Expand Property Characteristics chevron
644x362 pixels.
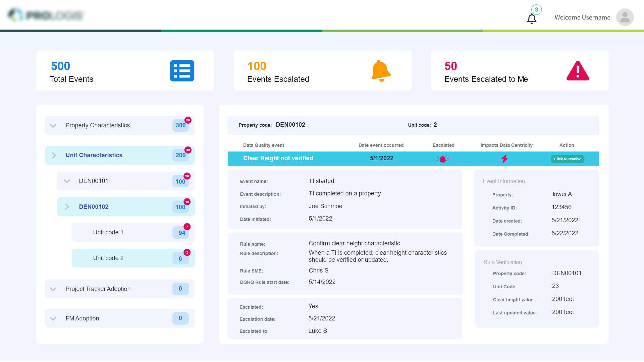(x=53, y=126)
